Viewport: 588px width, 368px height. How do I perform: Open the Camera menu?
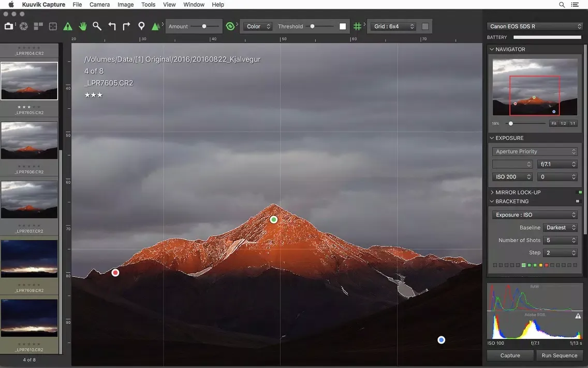click(x=99, y=5)
